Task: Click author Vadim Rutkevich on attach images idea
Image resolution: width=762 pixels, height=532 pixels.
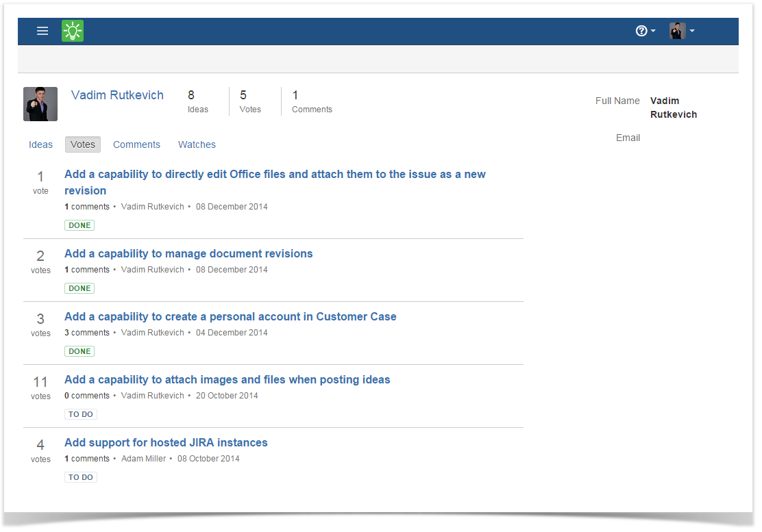Action: [153, 396]
